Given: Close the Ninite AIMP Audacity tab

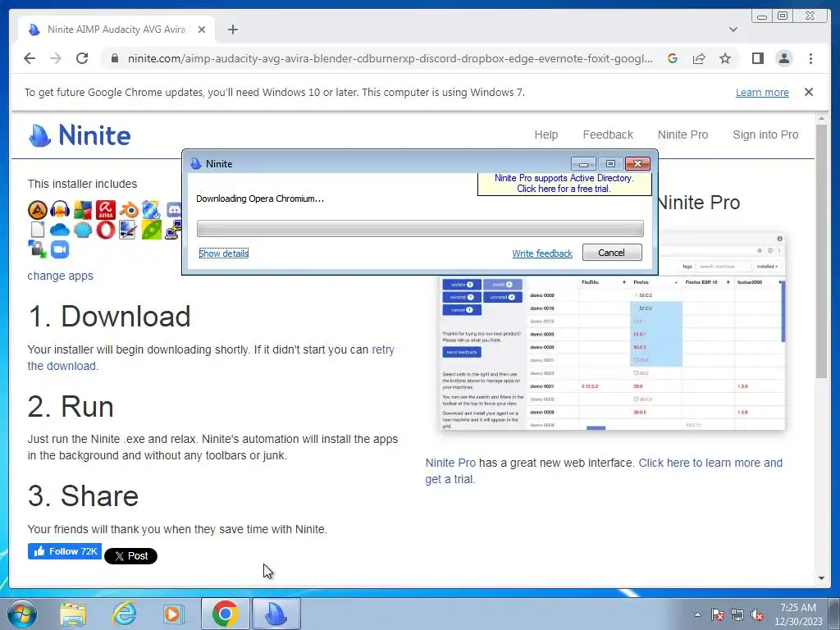Looking at the screenshot, I should click(x=202, y=30).
